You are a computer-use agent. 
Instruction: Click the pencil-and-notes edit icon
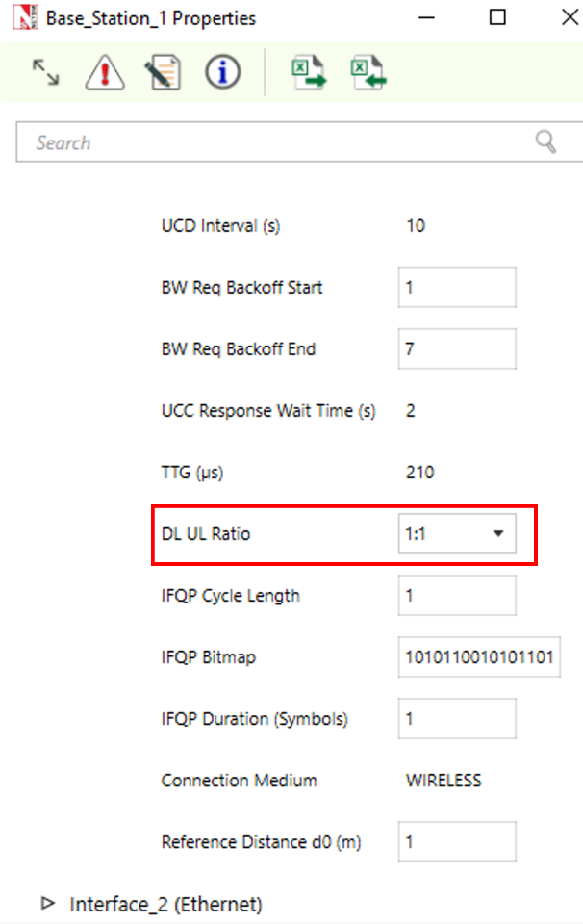pyautogui.click(x=164, y=72)
